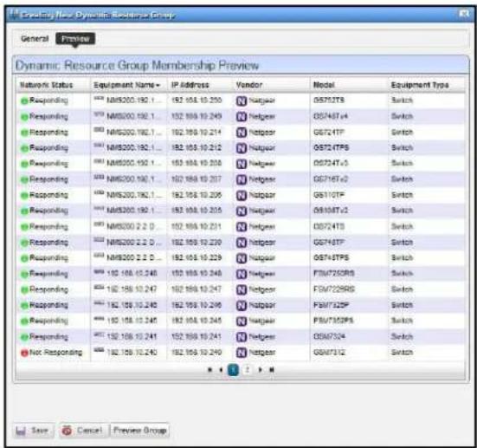This screenshot has width=477, height=448.
Task: Sort by the IP Address column
Action: 190,85
